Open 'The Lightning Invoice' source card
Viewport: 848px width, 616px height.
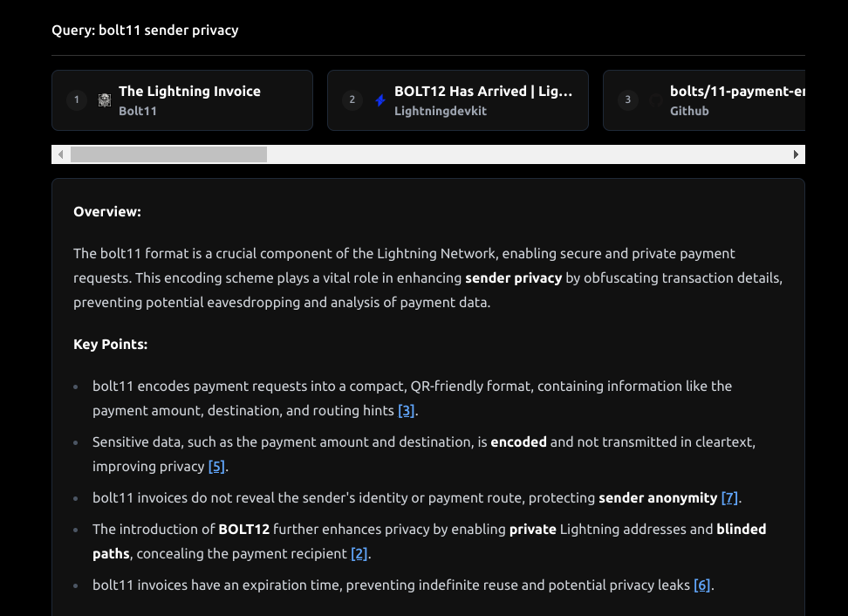[189, 92]
